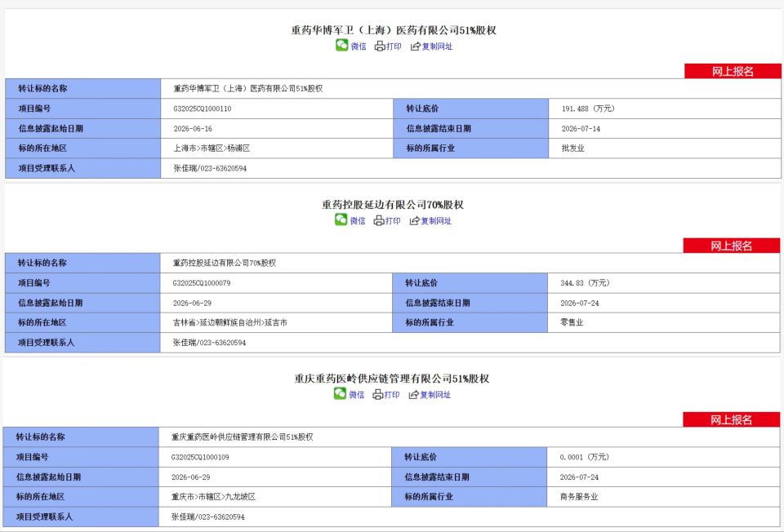Select project number G32025CQ1000079
The width and height of the screenshot is (784, 532).
202,283
